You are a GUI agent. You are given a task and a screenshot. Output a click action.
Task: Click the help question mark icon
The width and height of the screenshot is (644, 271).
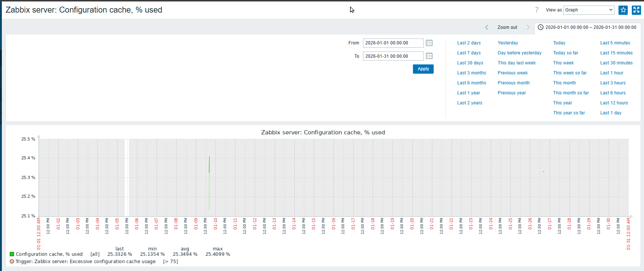pyautogui.click(x=537, y=10)
